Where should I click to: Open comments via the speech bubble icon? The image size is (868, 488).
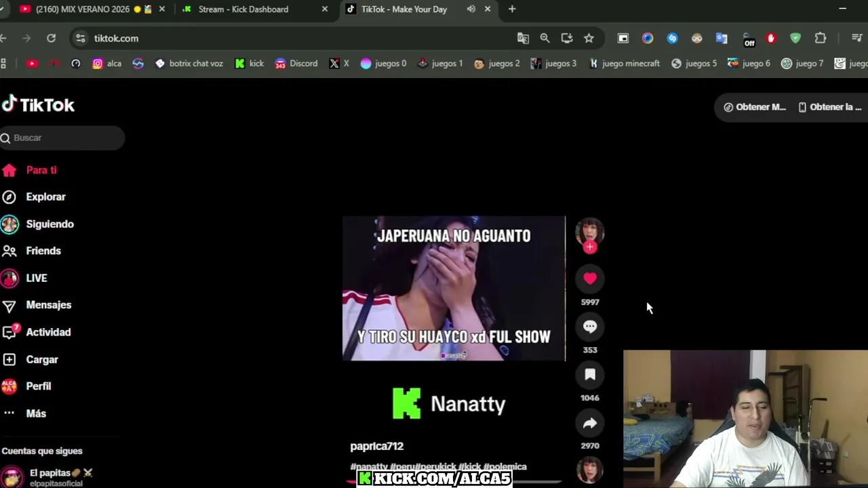(590, 327)
